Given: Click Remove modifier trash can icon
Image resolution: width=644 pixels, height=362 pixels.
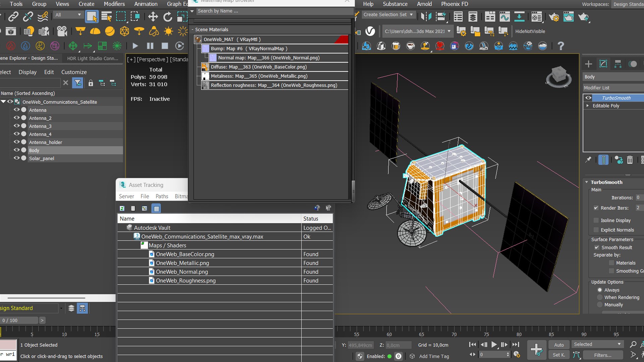Looking at the screenshot, I should [630, 160].
